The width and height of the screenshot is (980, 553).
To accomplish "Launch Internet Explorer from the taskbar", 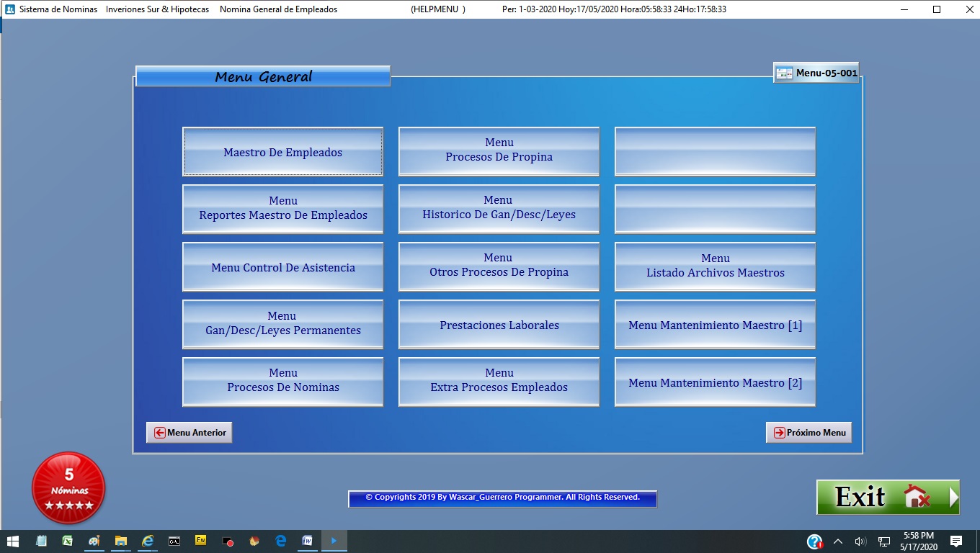I will pos(148,541).
